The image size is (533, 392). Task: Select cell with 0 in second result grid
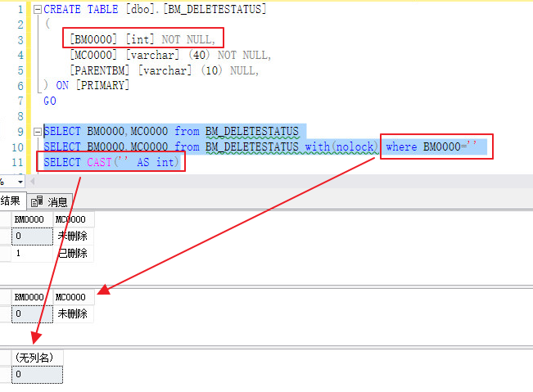(x=32, y=314)
